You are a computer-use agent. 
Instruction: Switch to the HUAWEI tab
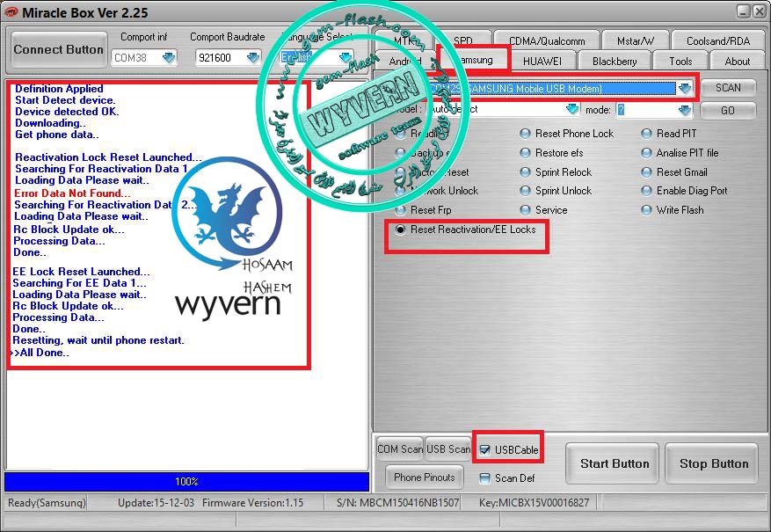(542, 61)
